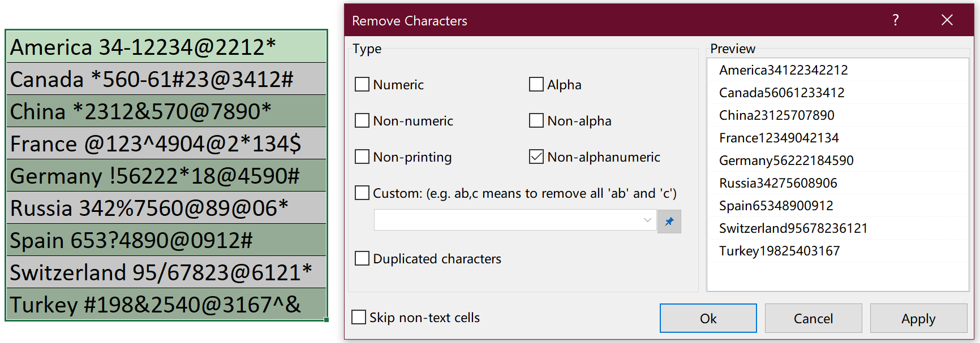Enable the Non-printing checkbox
The image size is (980, 343).
click(x=362, y=157)
